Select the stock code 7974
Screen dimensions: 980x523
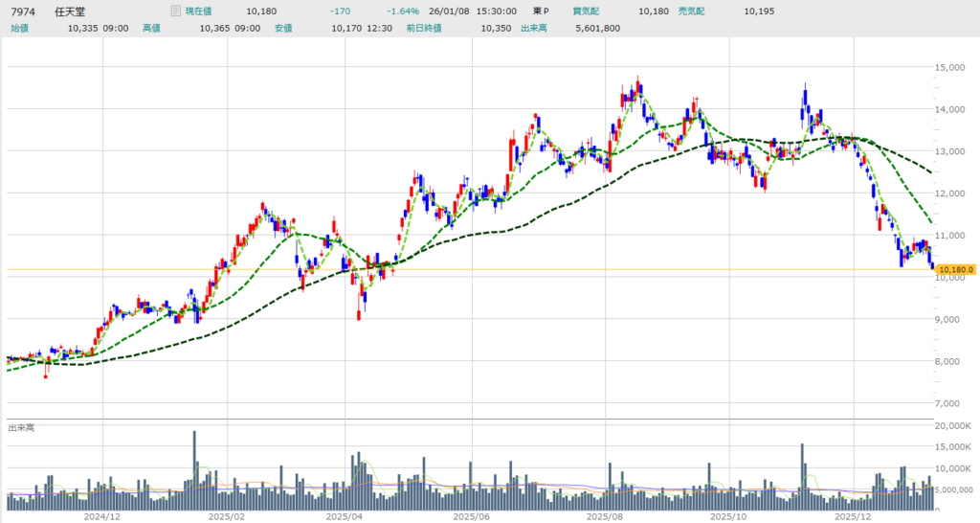click(x=23, y=11)
